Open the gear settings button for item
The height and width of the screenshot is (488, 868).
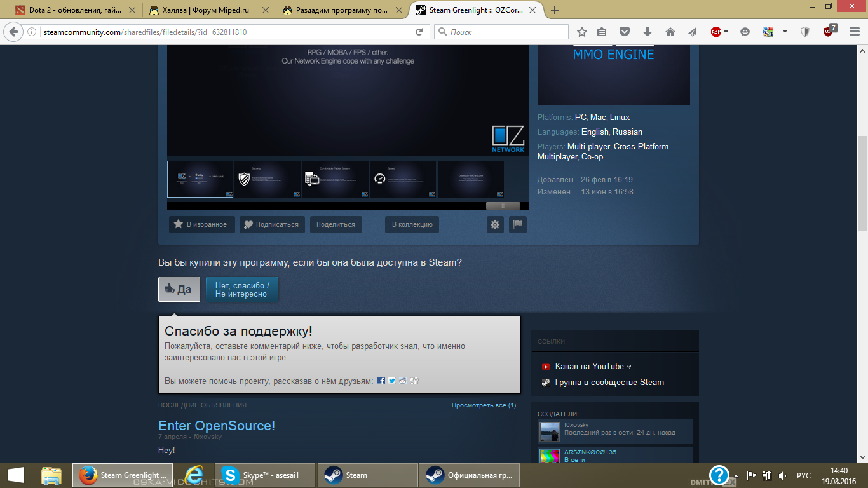(496, 224)
